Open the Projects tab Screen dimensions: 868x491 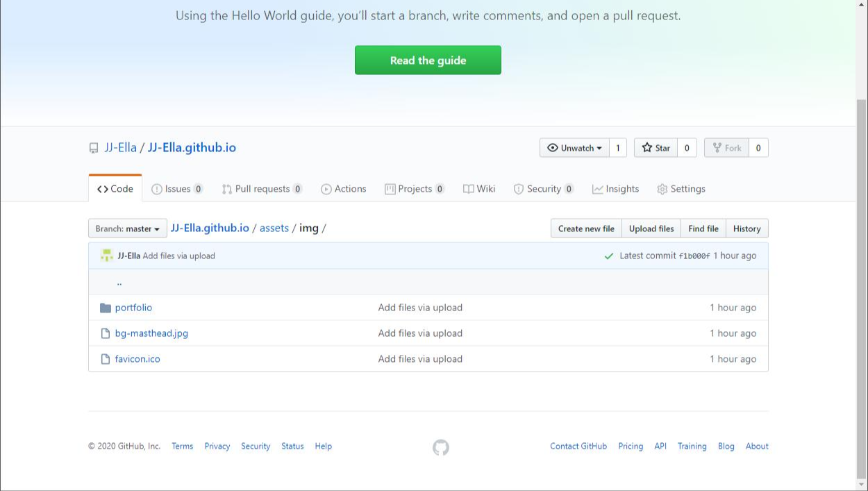pos(415,189)
